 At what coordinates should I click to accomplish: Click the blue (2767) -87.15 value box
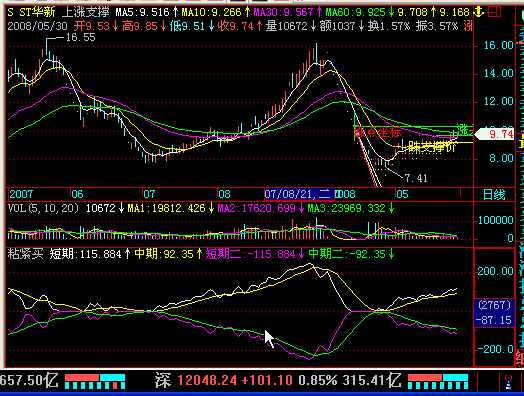(494, 313)
